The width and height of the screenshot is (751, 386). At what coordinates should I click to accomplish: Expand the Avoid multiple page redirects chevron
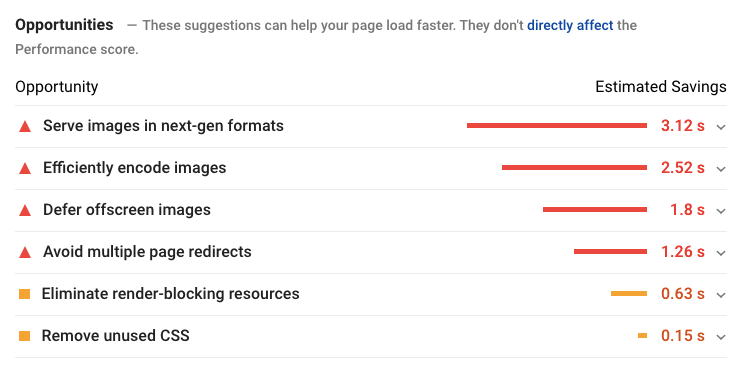click(721, 253)
